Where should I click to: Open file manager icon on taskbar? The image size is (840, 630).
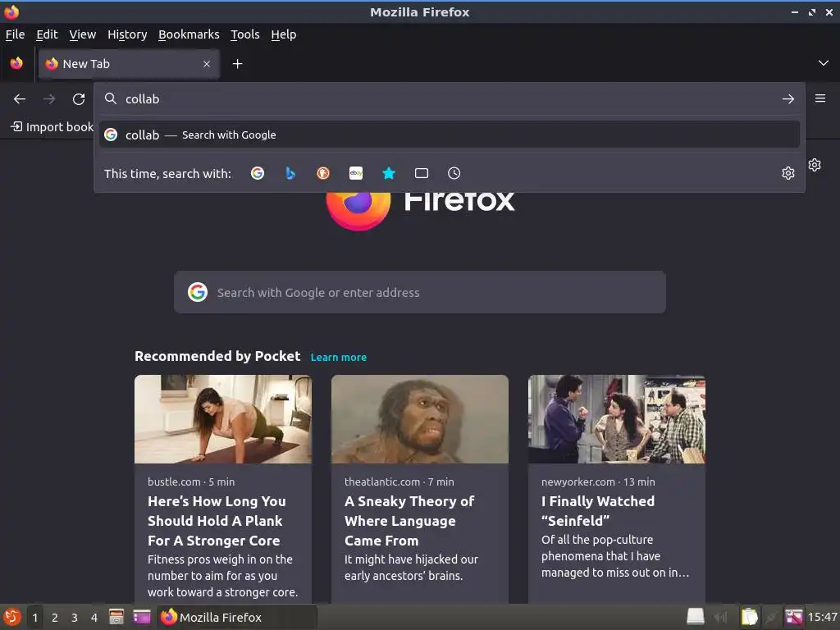(x=116, y=617)
